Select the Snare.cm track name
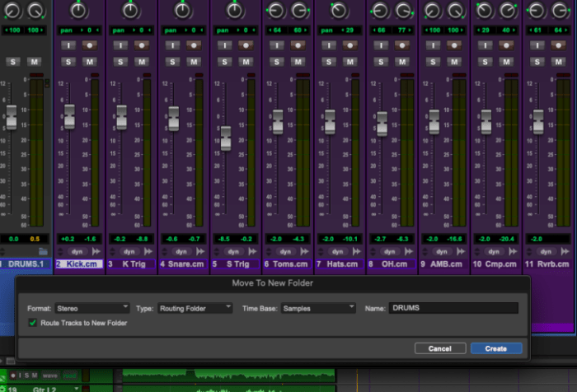577x392 pixels. pyautogui.click(x=183, y=264)
